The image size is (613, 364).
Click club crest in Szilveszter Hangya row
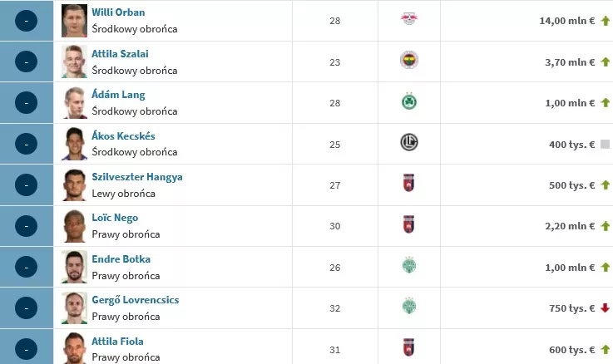(x=408, y=183)
